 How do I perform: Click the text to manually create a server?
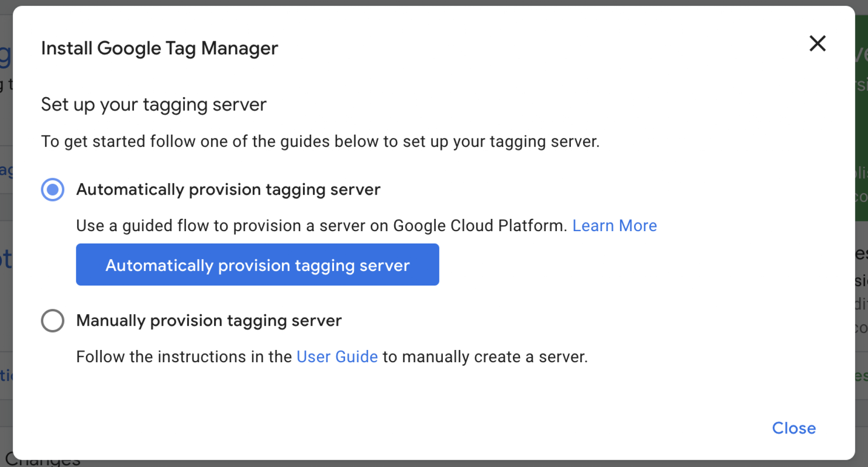coord(485,357)
